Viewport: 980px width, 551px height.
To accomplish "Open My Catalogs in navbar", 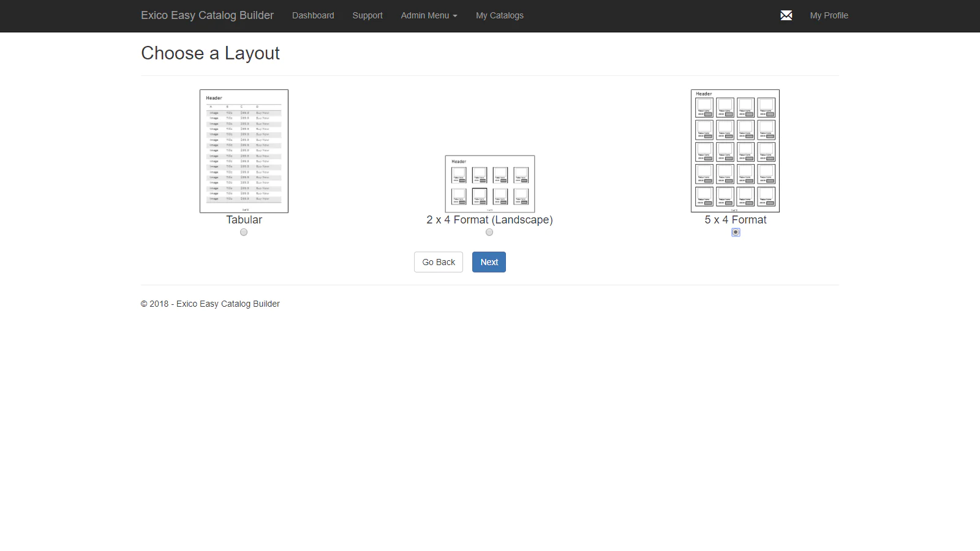I will point(499,15).
